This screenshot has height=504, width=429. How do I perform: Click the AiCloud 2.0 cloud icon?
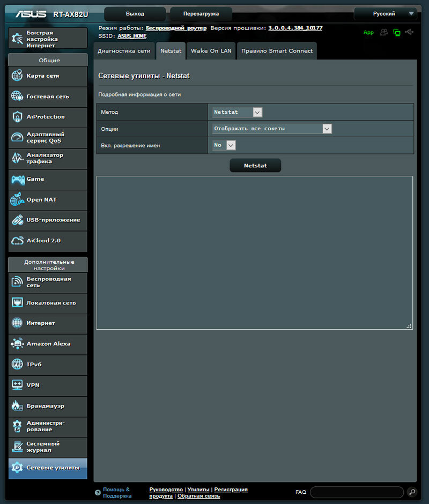point(17,240)
